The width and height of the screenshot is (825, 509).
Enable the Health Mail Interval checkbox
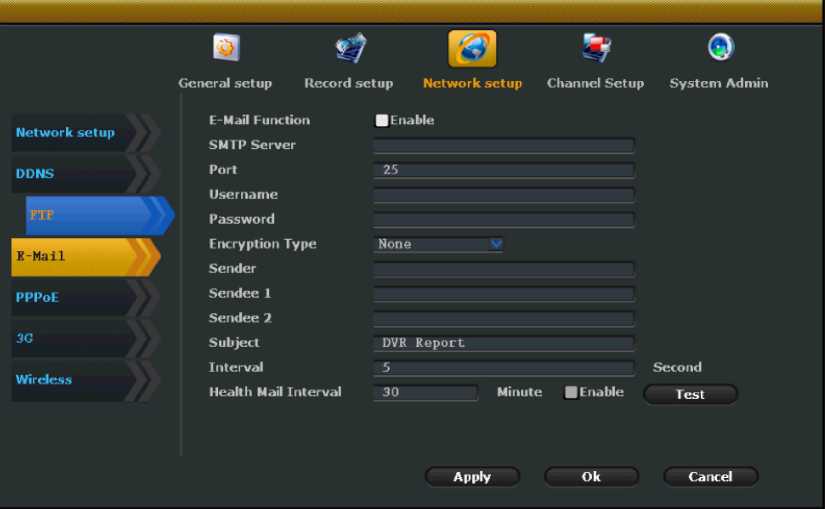571,392
